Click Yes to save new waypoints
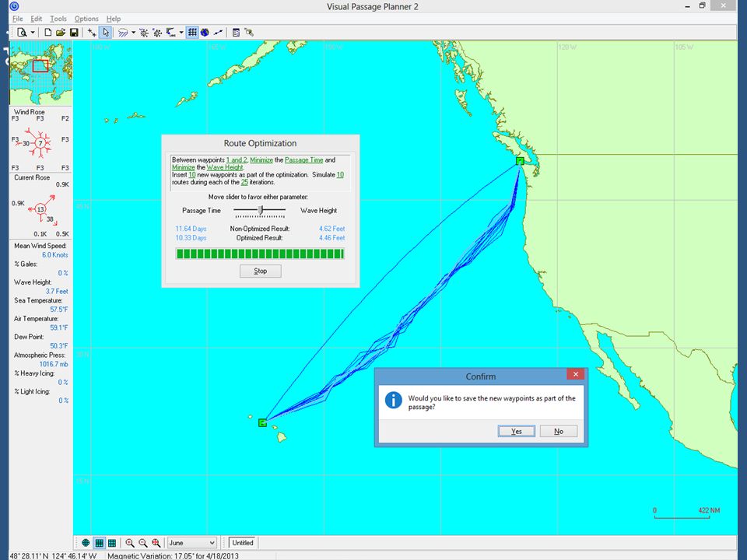This screenshot has height=560, width=747. pyautogui.click(x=517, y=431)
